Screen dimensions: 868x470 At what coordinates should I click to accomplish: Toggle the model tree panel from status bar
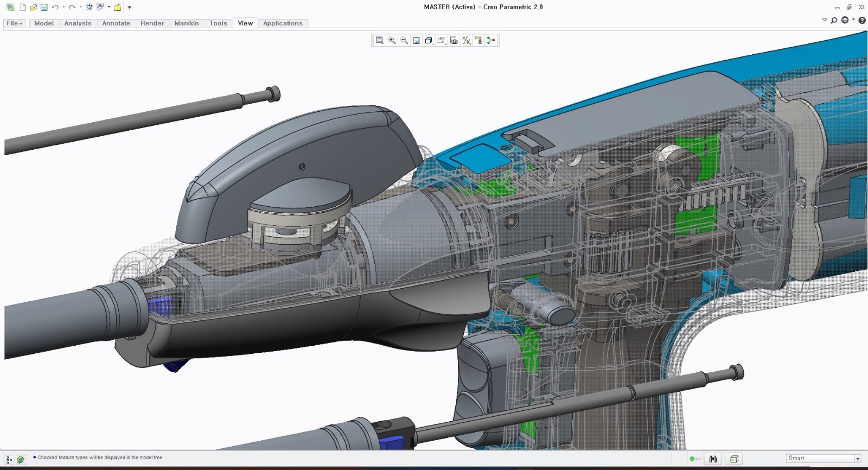pos(9,460)
